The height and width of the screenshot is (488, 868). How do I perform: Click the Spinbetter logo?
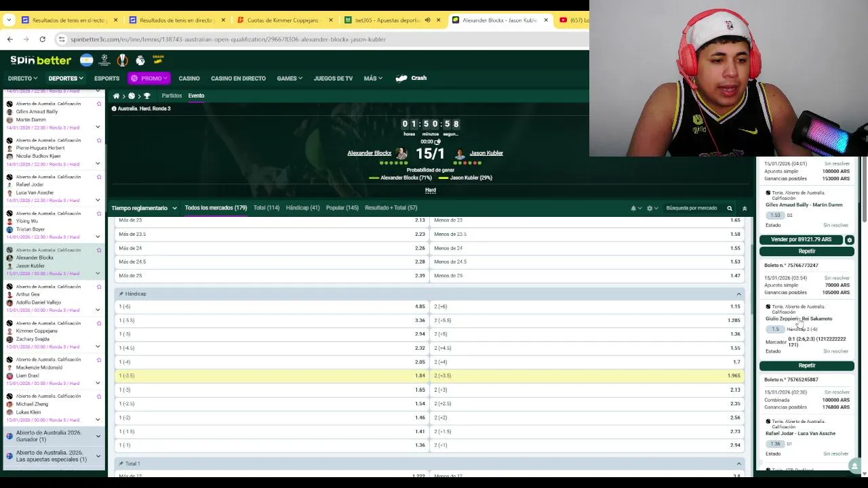[x=40, y=60]
